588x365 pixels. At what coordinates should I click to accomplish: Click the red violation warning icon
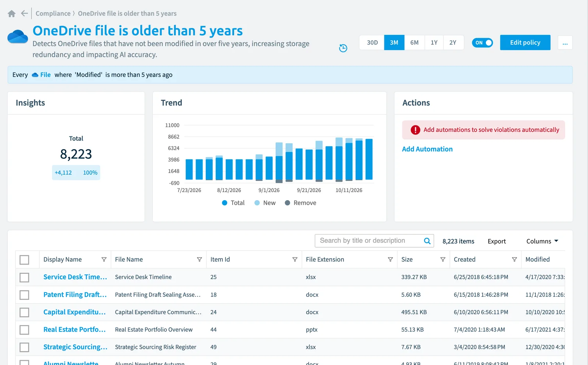(x=415, y=130)
